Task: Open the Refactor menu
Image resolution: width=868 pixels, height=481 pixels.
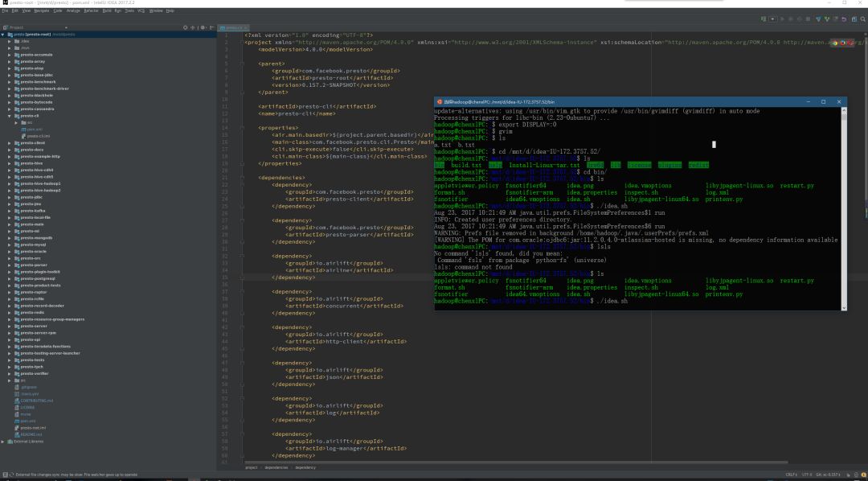Action: click(x=91, y=10)
